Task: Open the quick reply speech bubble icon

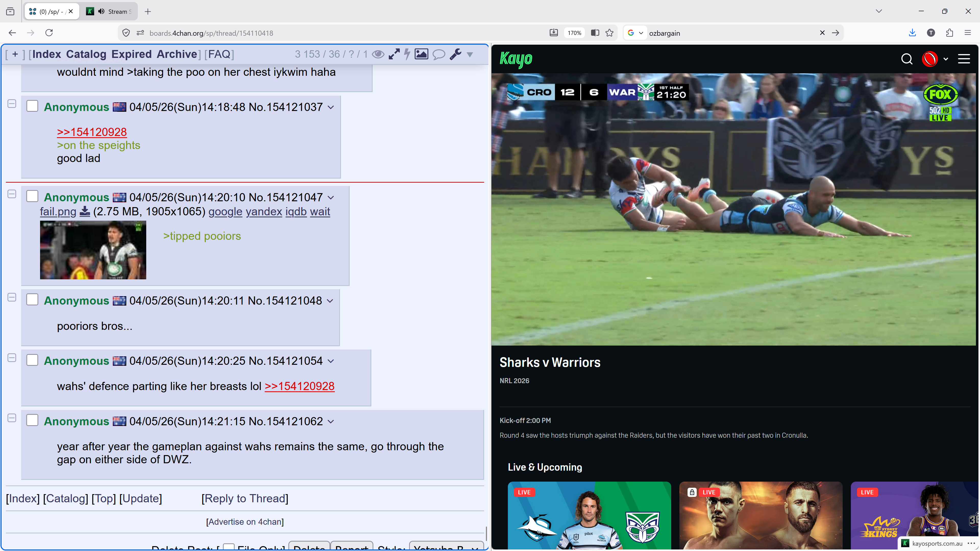Action: tap(439, 54)
